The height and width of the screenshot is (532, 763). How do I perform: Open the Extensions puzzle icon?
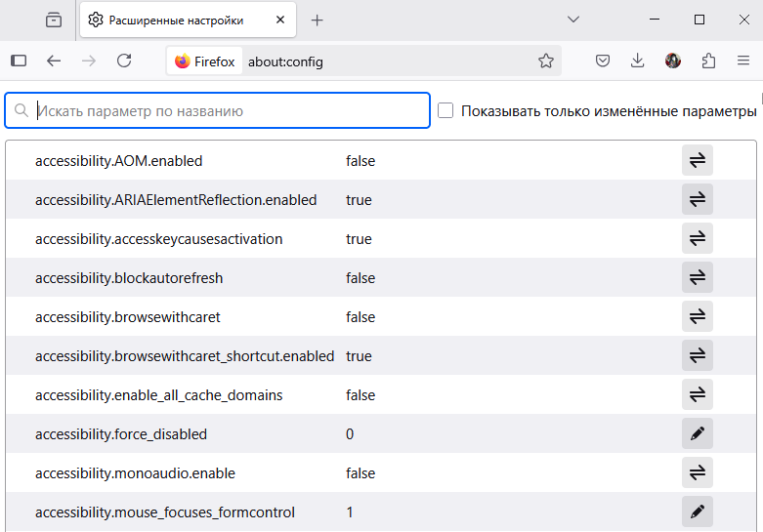coord(708,61)
